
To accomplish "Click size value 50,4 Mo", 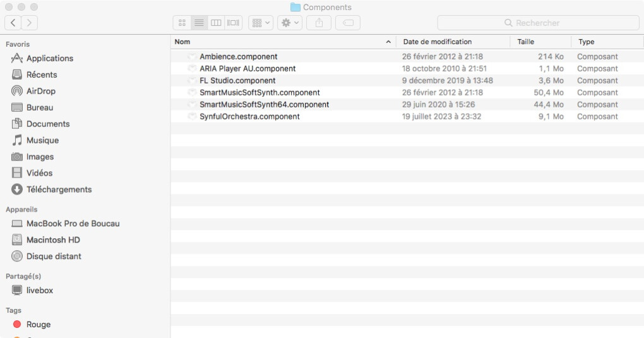I will coord(549,92).
